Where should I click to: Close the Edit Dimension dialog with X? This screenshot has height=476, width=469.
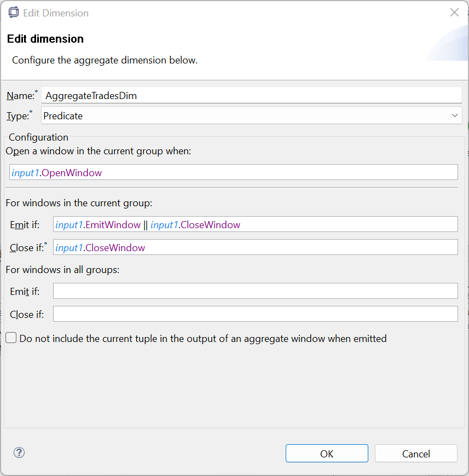click(x=454, y=13)
